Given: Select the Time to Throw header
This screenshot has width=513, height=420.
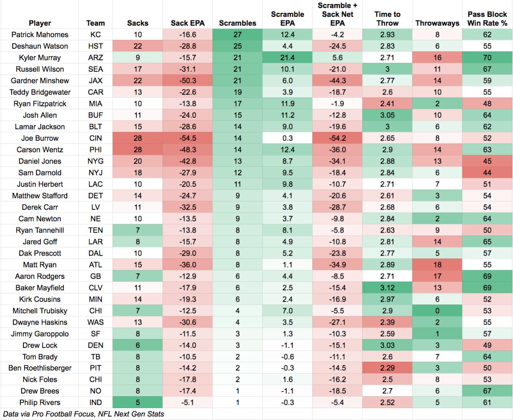Looking at the screenshot, I should click(387, 18).
